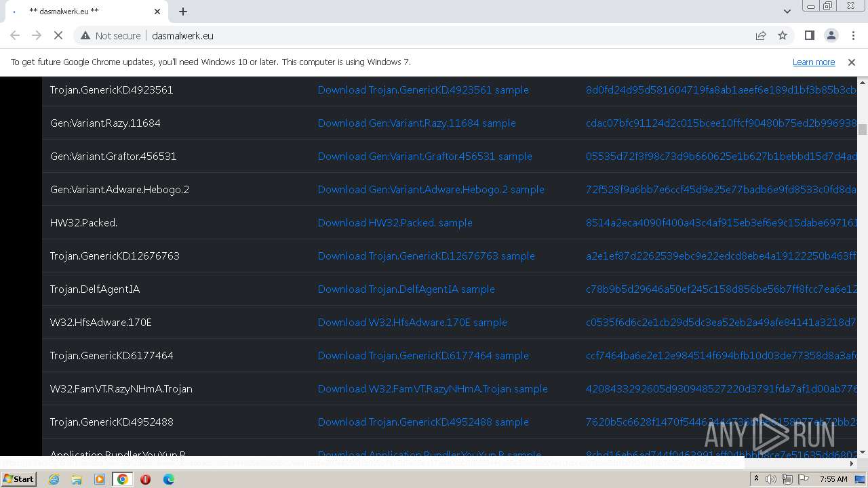
Task: Select the Trojan.DelfAgent.IA name cell
Action: click(x=95, y=289)
